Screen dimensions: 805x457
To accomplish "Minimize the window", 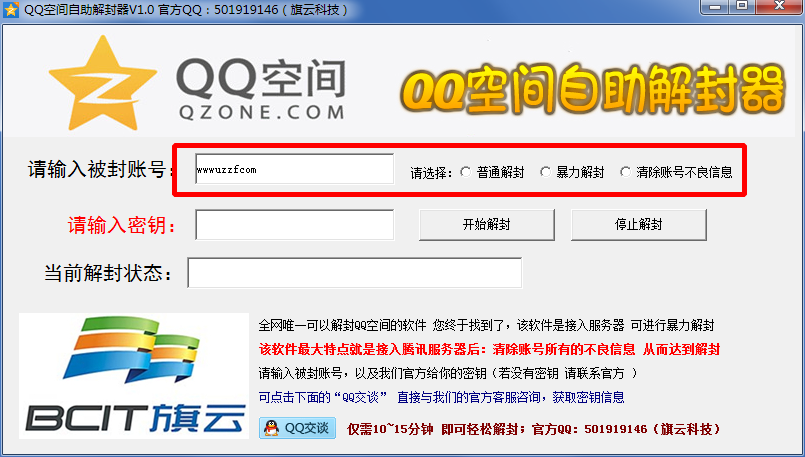I will click(x=716, y=6).
